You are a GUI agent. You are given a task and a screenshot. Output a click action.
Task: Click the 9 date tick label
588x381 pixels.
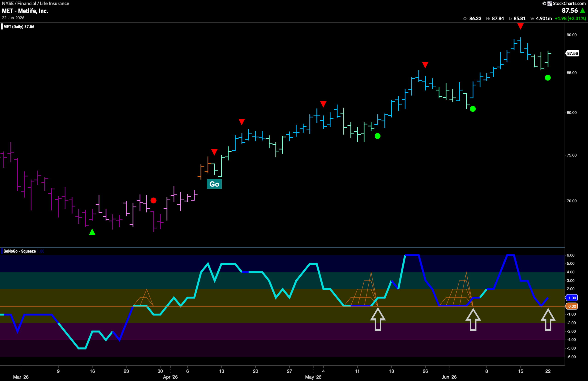pyautogui.click(x=58, y=371)
